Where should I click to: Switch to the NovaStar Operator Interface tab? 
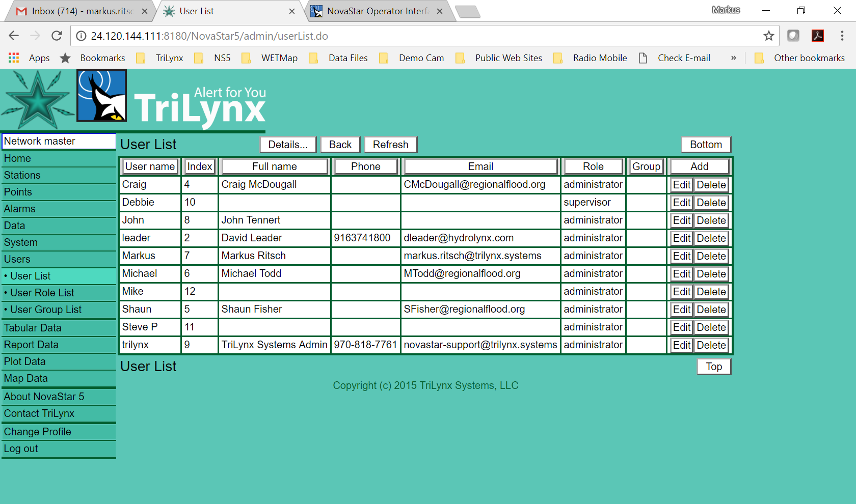tap(377, 11)
